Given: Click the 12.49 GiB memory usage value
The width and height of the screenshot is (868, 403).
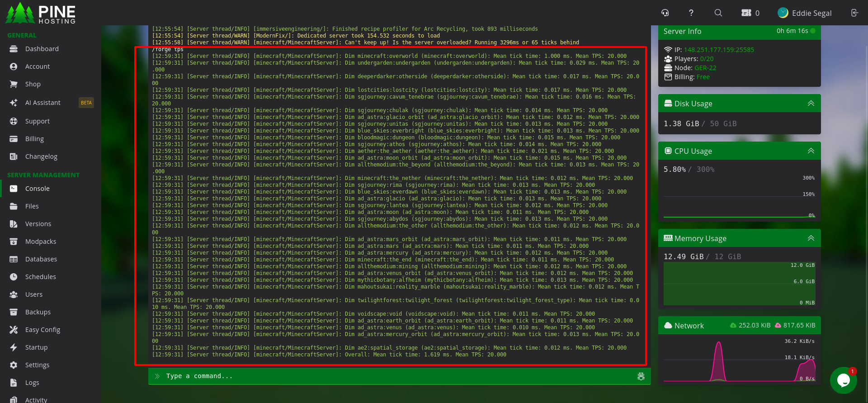Looking at the screenshot, I should coord(684,256).
